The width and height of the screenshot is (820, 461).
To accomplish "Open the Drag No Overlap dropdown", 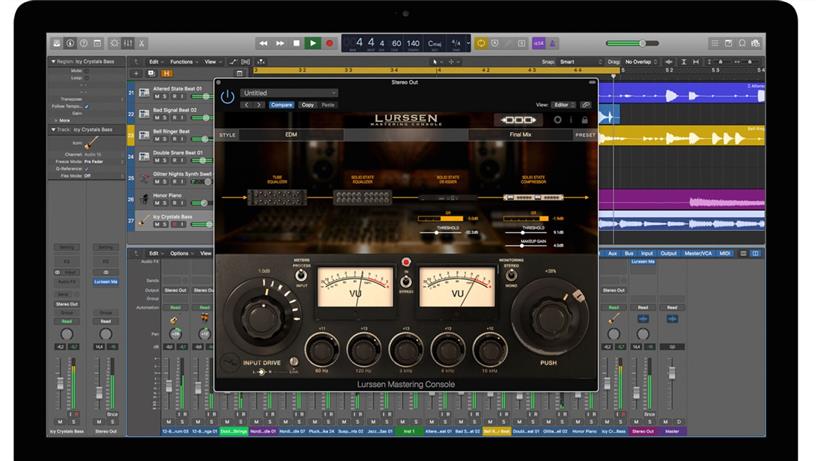I will point(641,62).
